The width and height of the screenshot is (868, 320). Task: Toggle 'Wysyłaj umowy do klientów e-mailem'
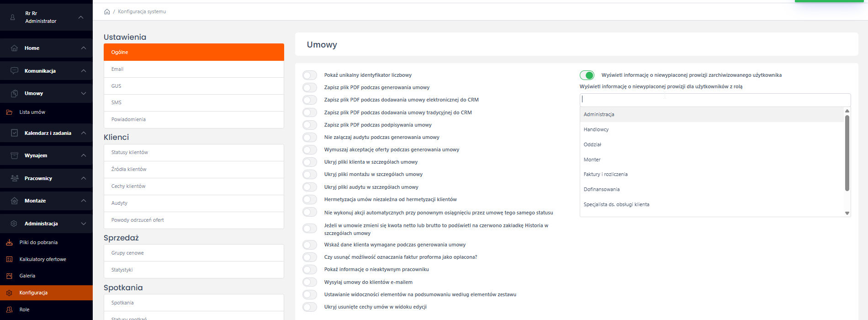310,282
